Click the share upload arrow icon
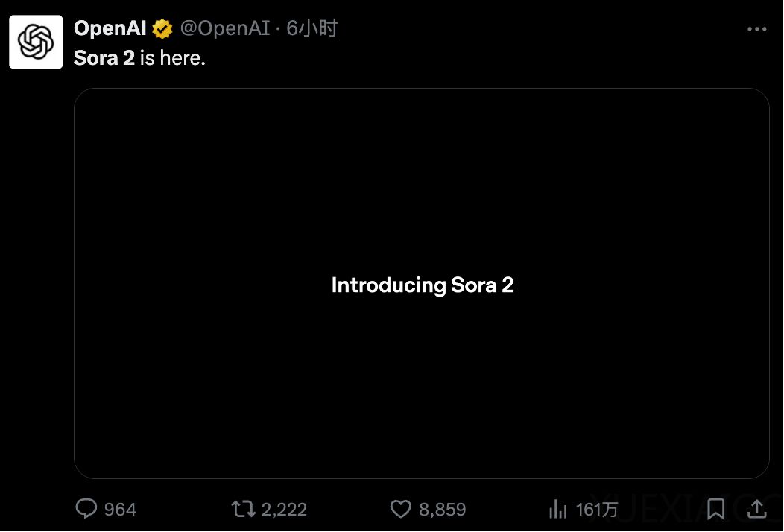This screenshot has width=784, height=532. tap(756, 509)
